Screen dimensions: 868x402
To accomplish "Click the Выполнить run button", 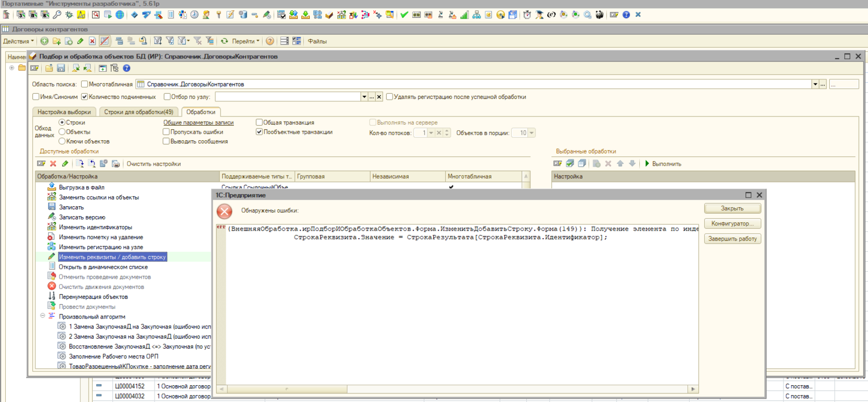I will click(x=663, y=164).
